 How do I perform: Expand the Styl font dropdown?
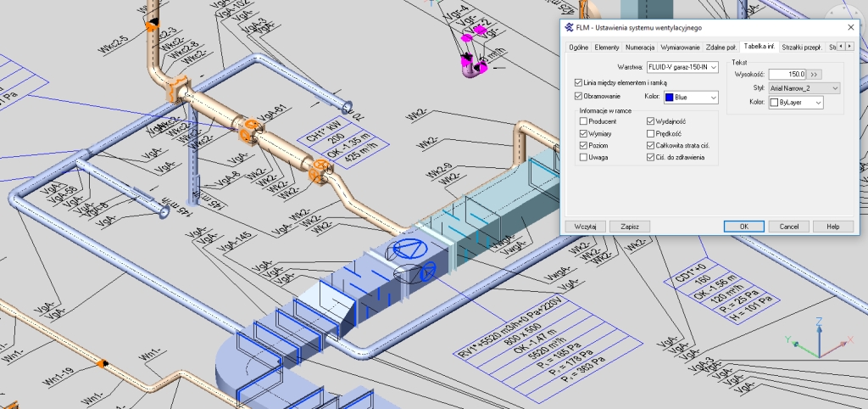point(804,88)
